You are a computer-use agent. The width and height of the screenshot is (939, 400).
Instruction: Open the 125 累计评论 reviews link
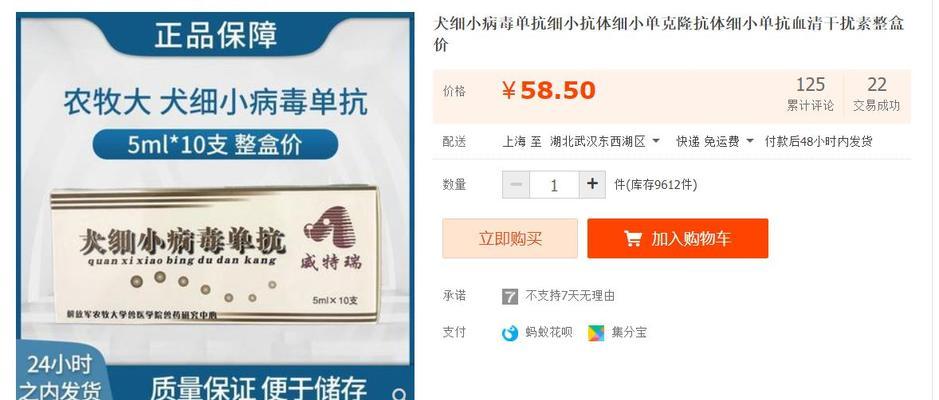810,95
